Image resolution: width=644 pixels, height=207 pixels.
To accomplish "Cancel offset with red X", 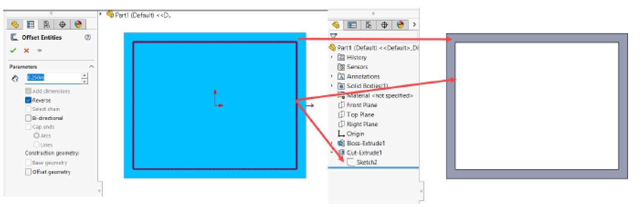I will point(26,51).
